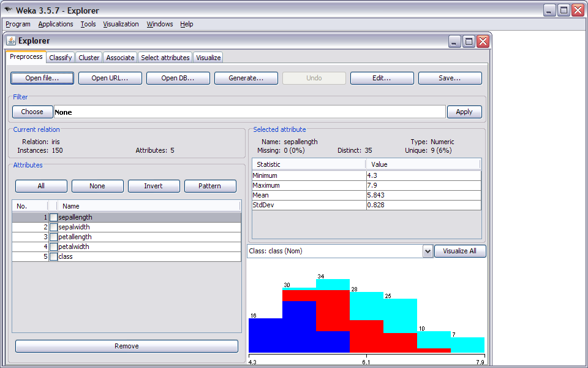
Task: Click the filter Choose button
Action: (32, 112)
